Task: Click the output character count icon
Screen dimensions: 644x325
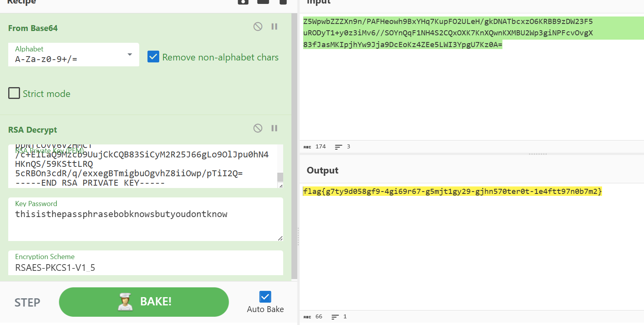Action: (307, 317)
